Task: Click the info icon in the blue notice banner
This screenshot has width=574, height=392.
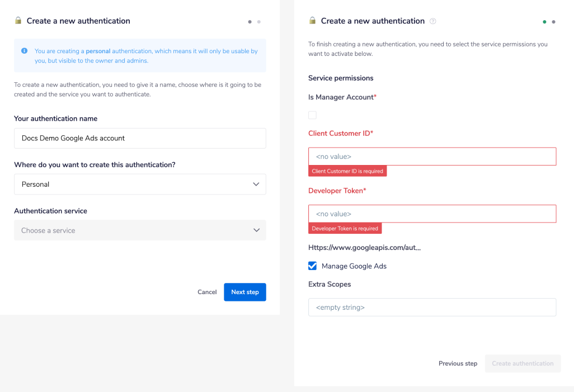Action: click(x=24, y=51)
